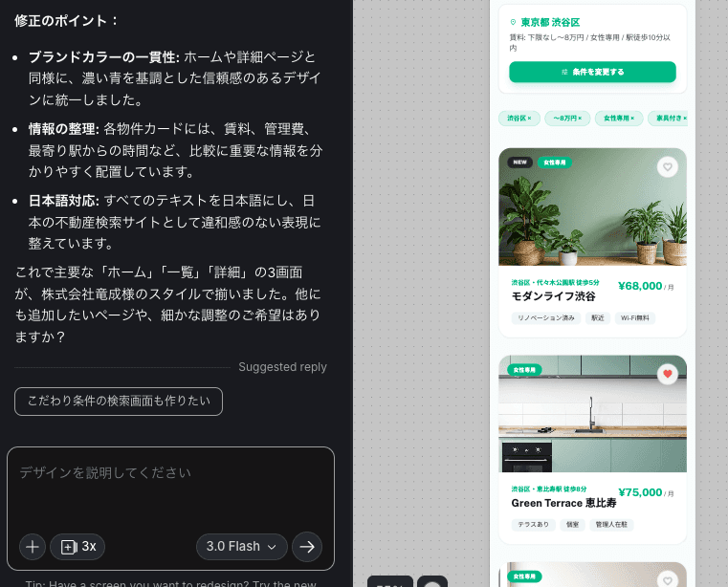Click the 修正のポイント heading

(x=67, y=21)
